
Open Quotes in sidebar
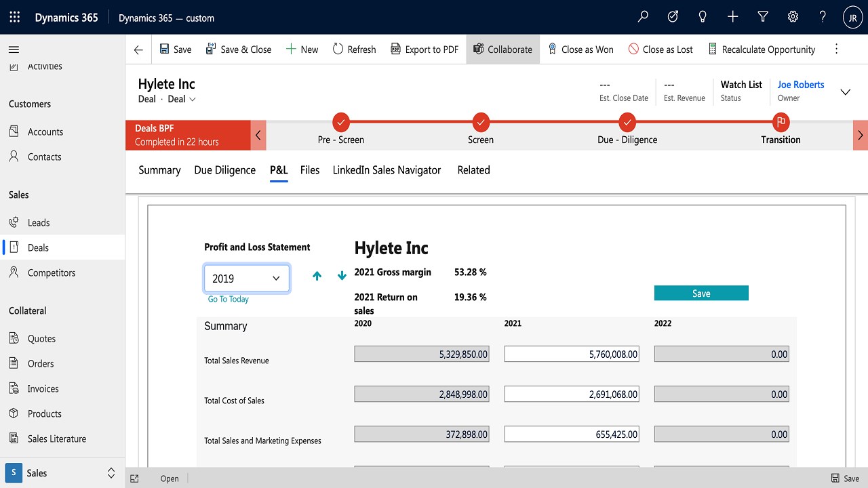click(x=62, y=338)
